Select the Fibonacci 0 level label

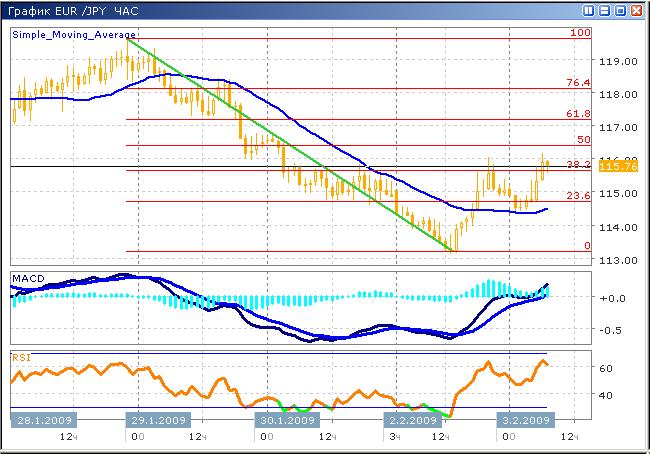pyautogui.click(x=586, y=246)
